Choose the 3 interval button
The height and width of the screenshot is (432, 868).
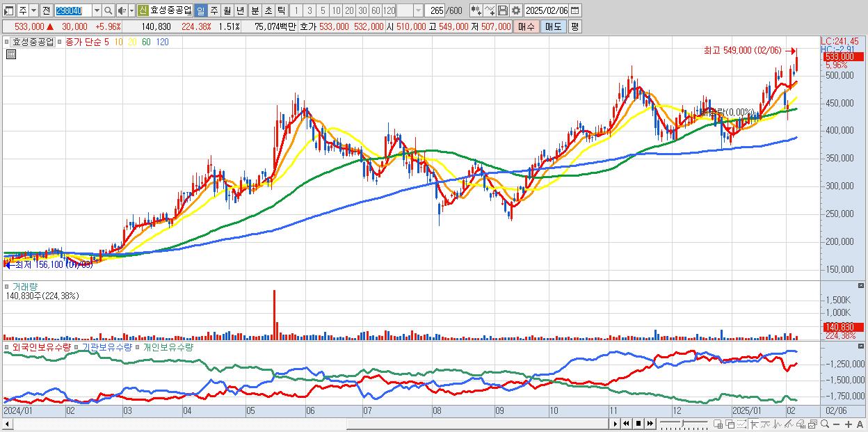coord(310,11)
